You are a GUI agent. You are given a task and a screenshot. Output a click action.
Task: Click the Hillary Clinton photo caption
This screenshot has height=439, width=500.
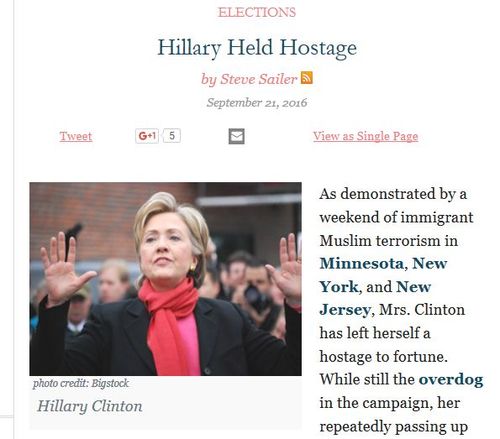click(x=90, y=406)
